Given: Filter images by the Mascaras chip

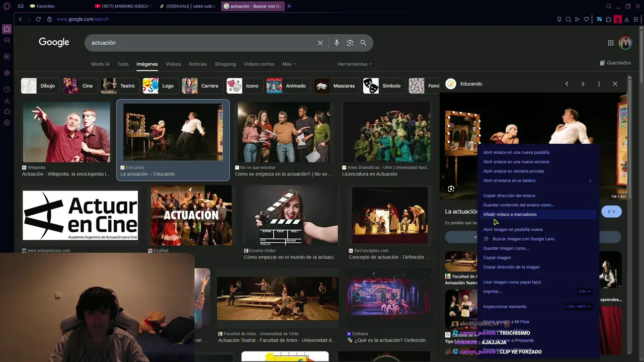Looking at the screenshot, I should 337,86.
